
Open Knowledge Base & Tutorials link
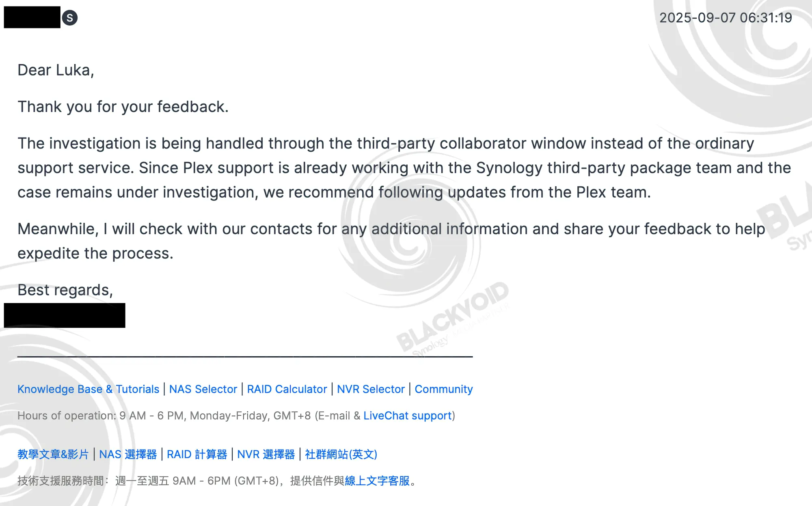88,389
